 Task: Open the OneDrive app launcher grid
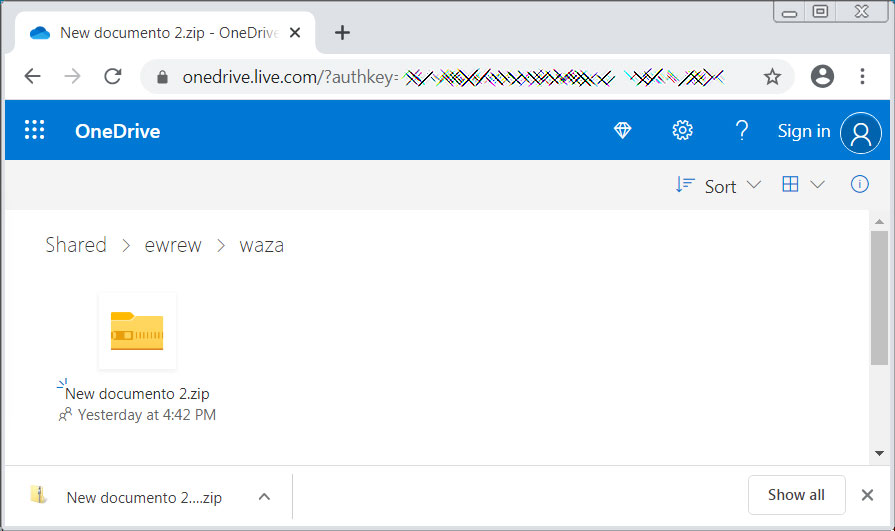click(34, 130)
